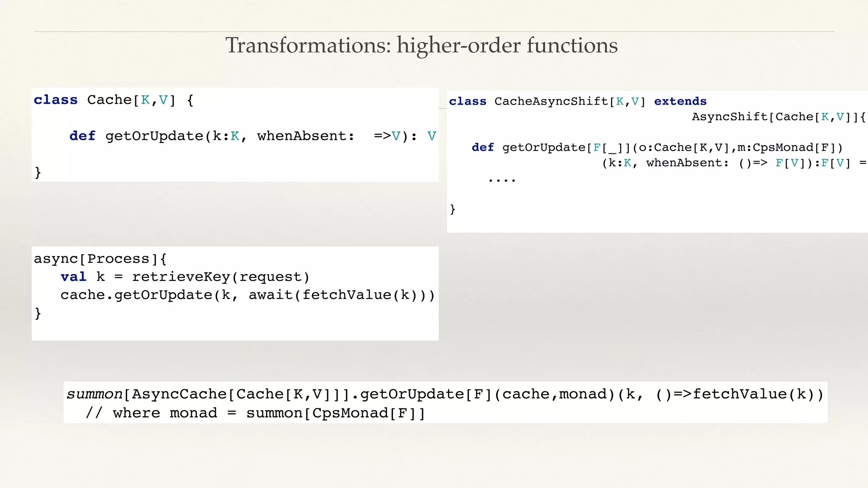Click the '....' placeholder in CacheAsyncShift body
The image size is (868, 488).
coord(502,180)
